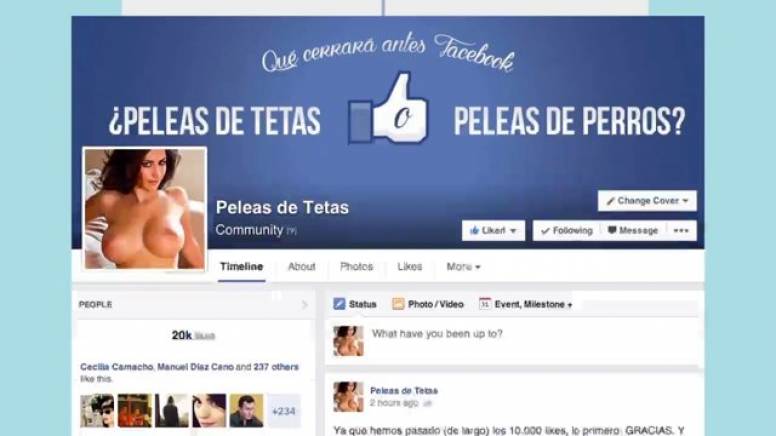Open the Change Cover dropdown arrow
This screenshot has width=776, height=436.
click(x=685, y=201)
